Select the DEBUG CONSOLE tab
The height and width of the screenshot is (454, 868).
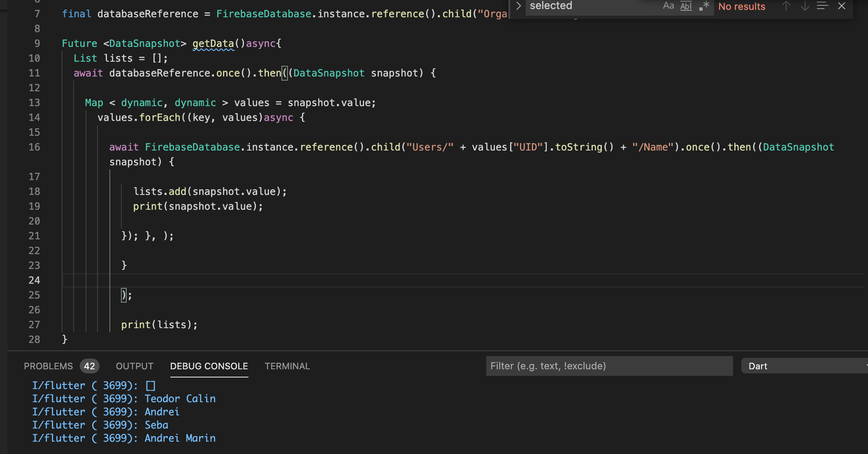click(209, 366)
